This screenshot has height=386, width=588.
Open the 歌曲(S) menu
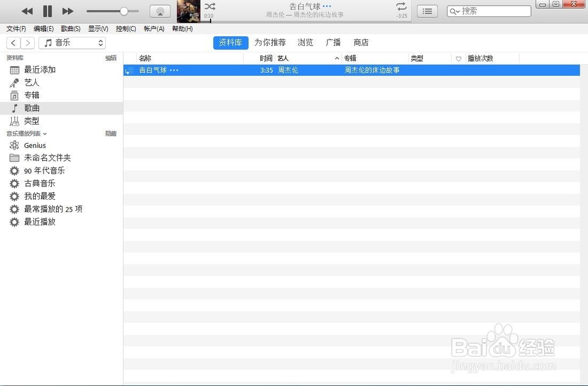[71, 29]
